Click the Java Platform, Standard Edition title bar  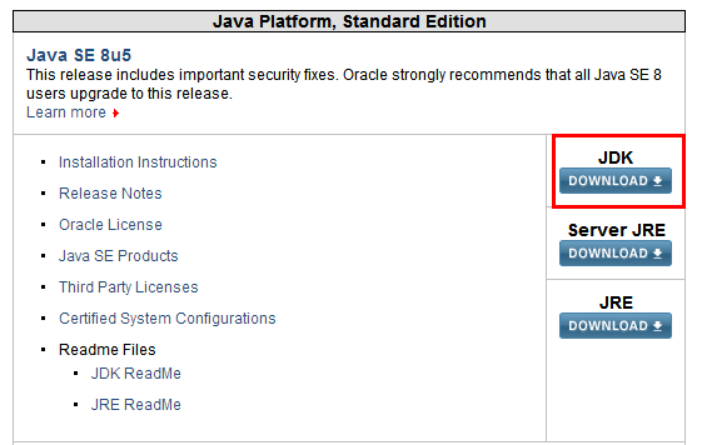pyautogui.click(x=350, y=21)
